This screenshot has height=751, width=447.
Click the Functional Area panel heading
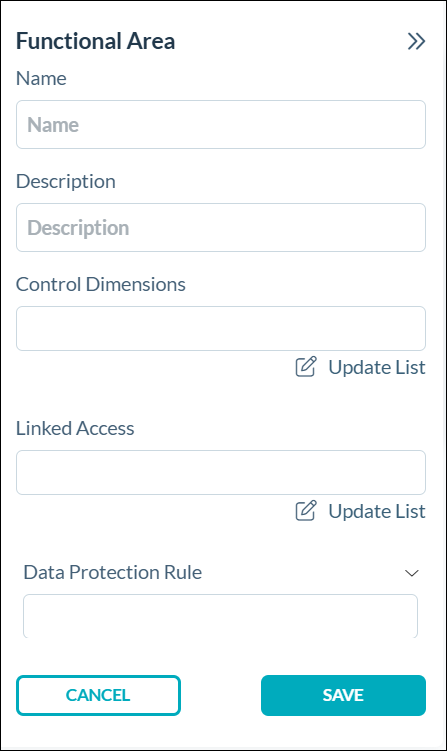click(x=95, y=41)
